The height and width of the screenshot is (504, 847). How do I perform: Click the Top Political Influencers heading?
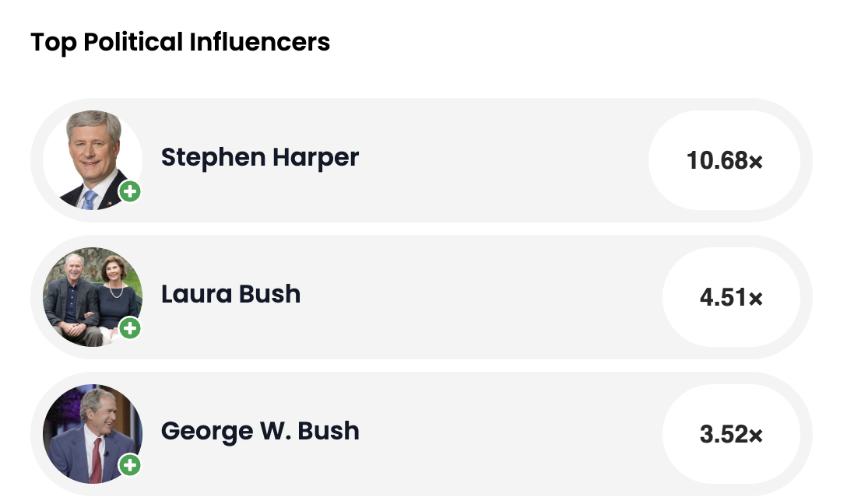180,42
